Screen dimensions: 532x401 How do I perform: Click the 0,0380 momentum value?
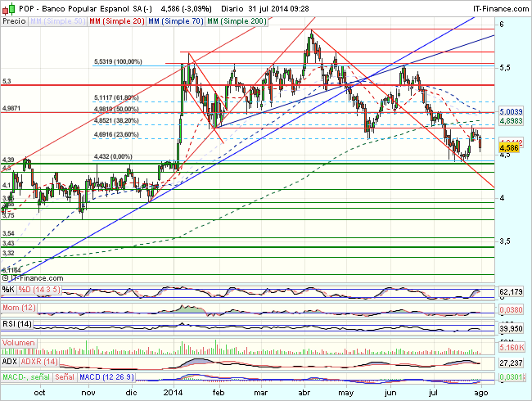pyautogui.click(x=511, y=309)
